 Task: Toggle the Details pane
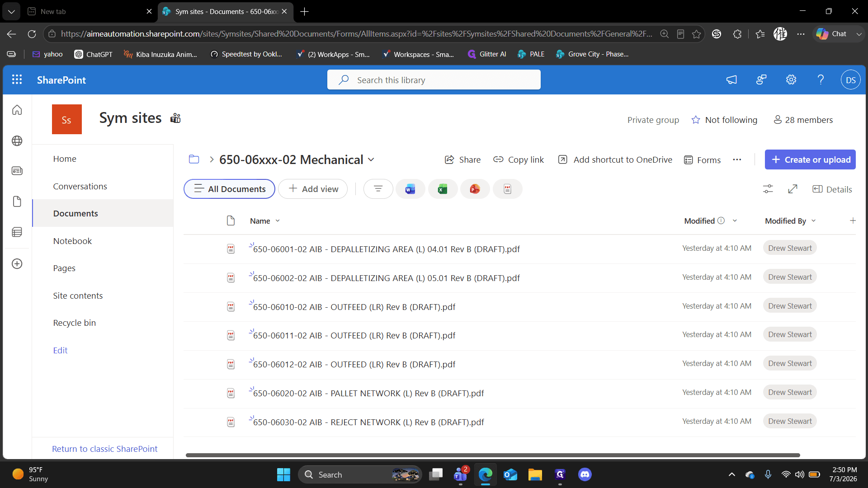[832, 189]
